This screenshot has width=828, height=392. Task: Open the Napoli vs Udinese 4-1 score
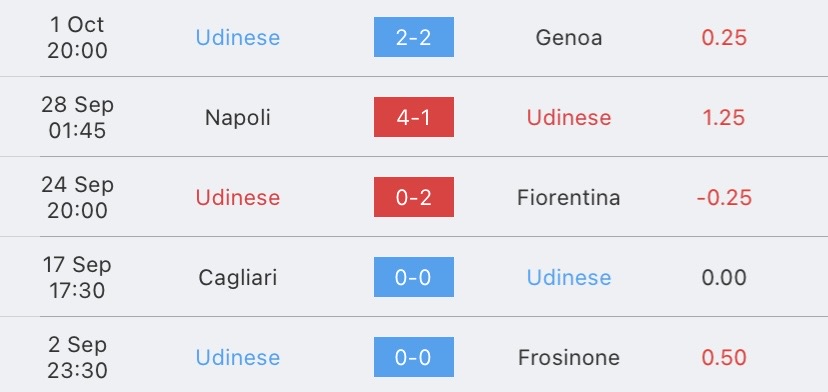point(413,117)
